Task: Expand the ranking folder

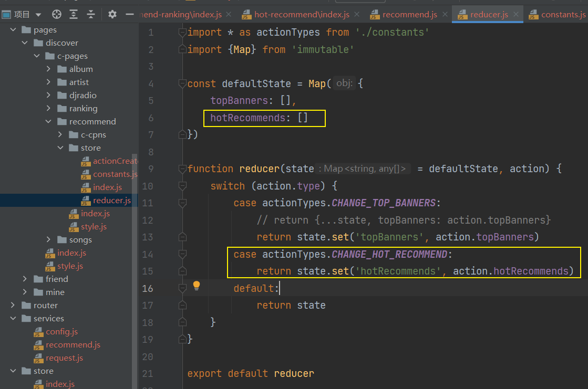Action: [48, 108]
